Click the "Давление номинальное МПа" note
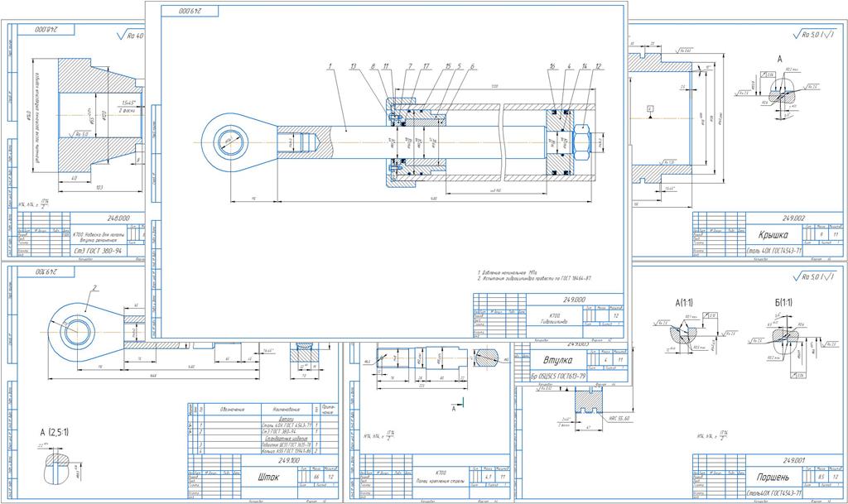This screenshot has width=848, height=504. (x=506, y=272)
